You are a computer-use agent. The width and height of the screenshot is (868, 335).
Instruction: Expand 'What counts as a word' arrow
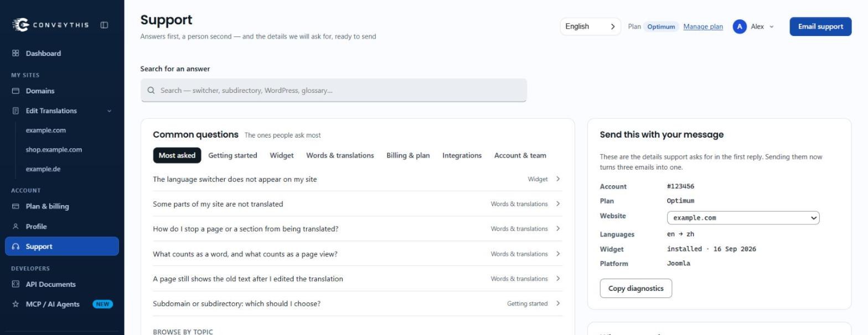[558, 254]
